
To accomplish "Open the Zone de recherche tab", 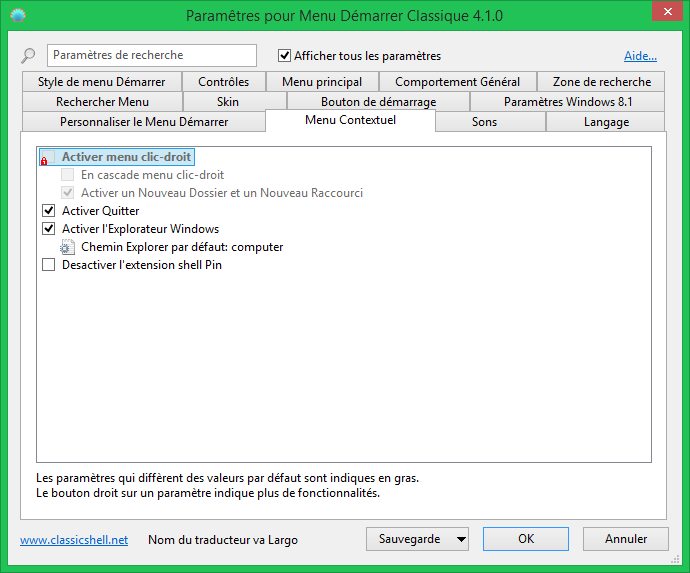I will tap(601, 82).
